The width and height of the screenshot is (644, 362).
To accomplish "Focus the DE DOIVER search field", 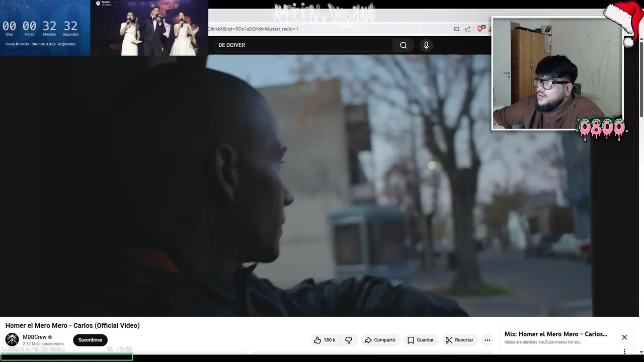I will point(303,45).
